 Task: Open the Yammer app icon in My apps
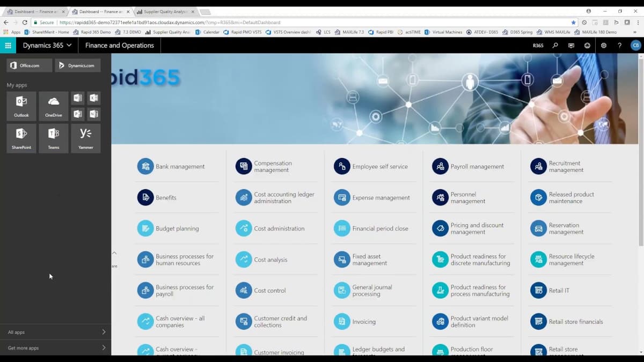coord(85,138)
